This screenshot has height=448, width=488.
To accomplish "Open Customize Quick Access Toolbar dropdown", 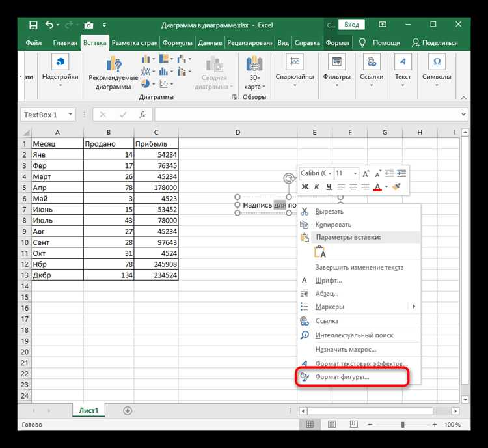I will [x=104, y=25].
